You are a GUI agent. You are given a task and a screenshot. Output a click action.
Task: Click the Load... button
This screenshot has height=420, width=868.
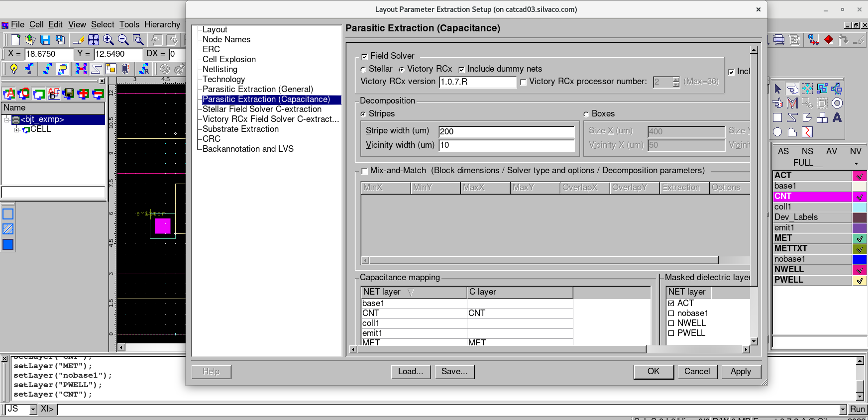(411, 372)
